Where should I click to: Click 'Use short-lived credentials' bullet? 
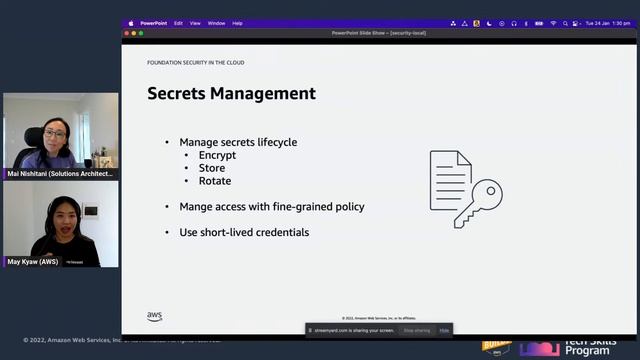tap(244, 232)
